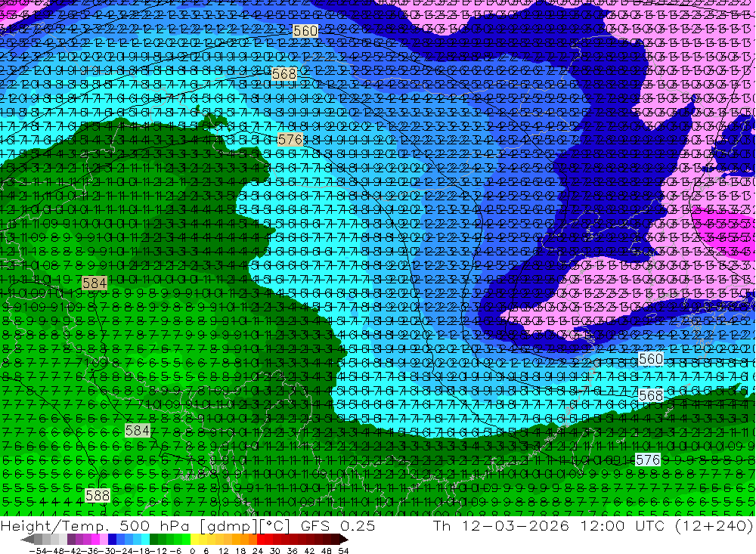Click the tan 584 label on dark green
The width and height of the screenshot is (756, 554).
point(94,283)
